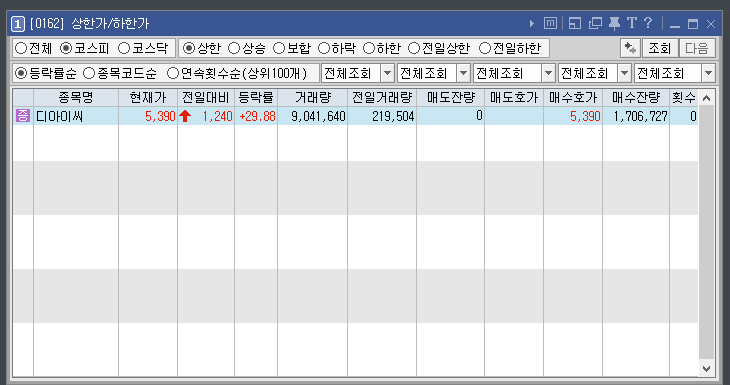This screenshot has height=385, width=730.
Task: Click the 1,706,727 bid quantity value
Action: click(x=640, y=116)
